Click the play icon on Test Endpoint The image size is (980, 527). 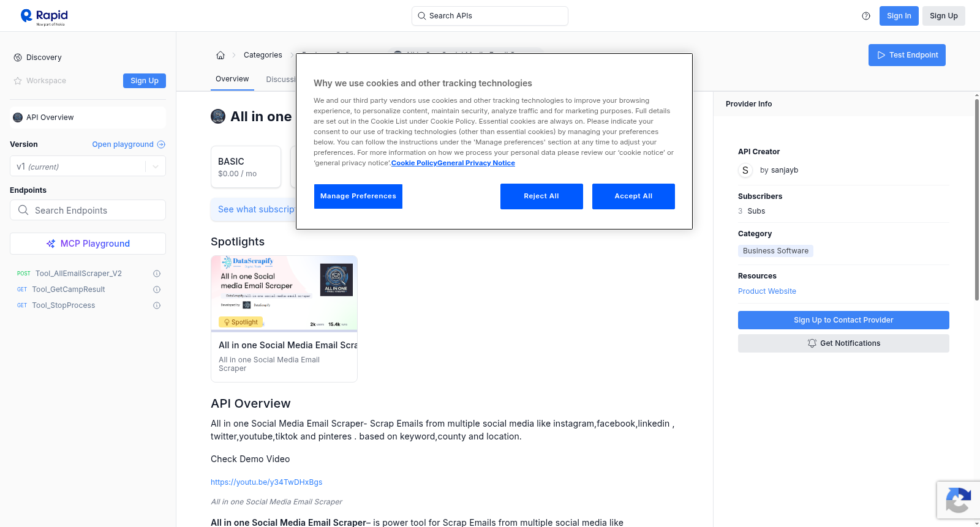tap(881, 55)
